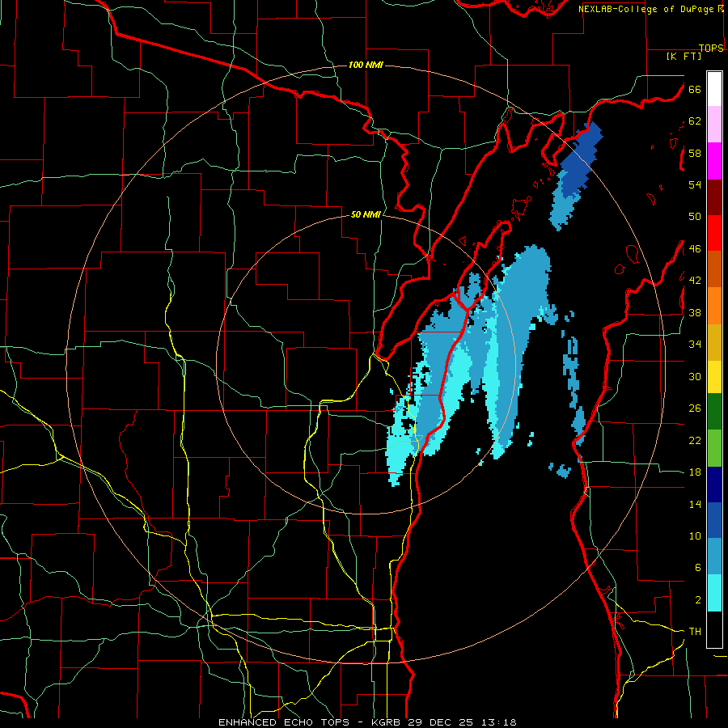728x728 pixels.
Task: Click the legend value 6
Action: coord(697,568)
